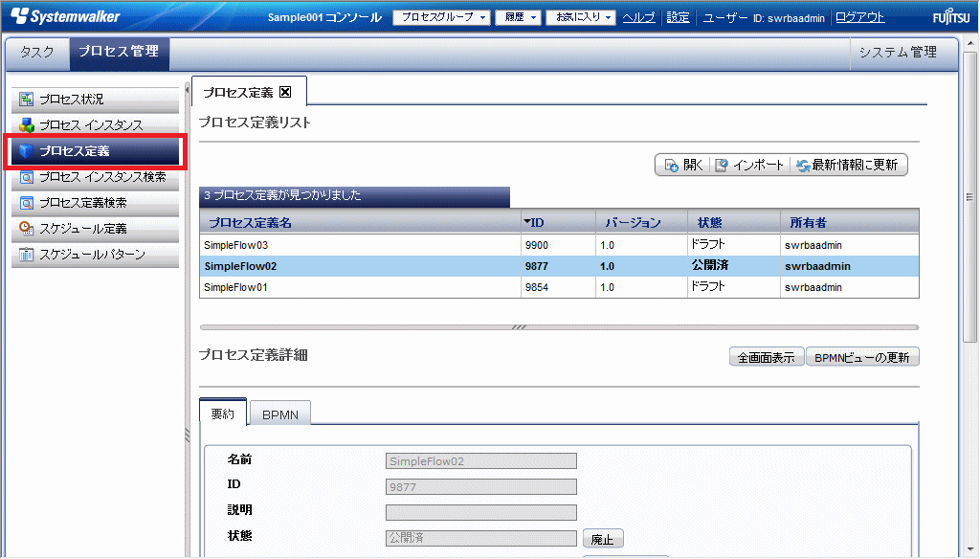Open the 設定 link

678,17
